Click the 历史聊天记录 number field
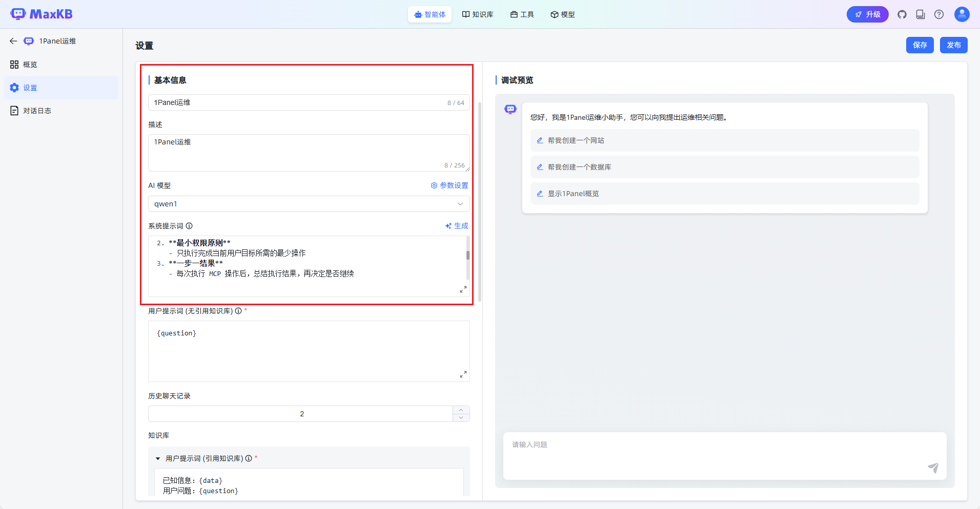Screen dimensions: 980x509 click(x=301, y=414)
